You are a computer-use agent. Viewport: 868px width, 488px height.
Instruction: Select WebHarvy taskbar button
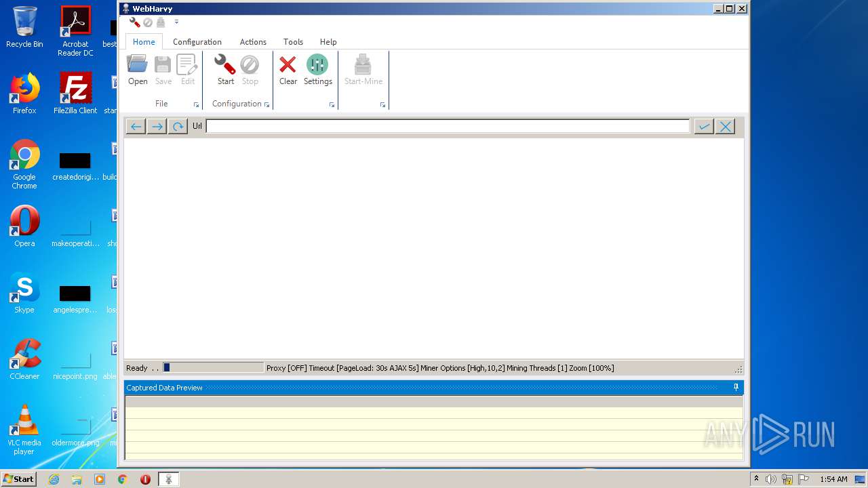point(169,479)
